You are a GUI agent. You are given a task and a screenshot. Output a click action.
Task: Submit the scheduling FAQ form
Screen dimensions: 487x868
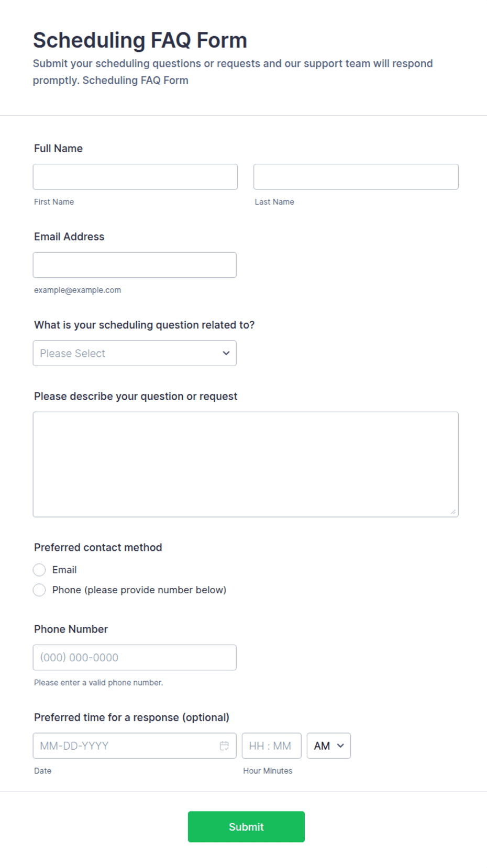point(246,827)
